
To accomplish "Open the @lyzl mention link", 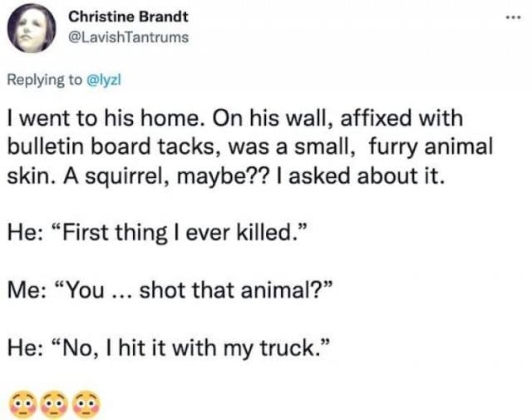I will pyautogui.click(x=104, y=80).
